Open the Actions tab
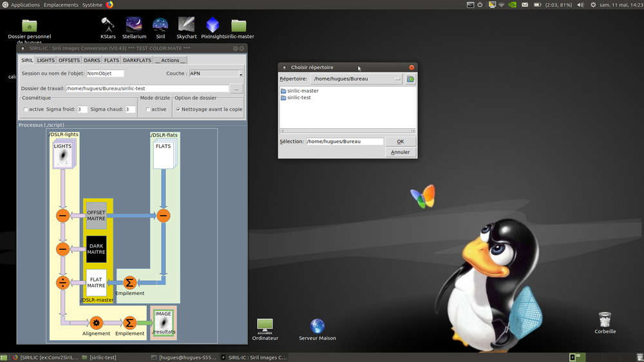Image resolution: width=644 pixels, height=362 pixels. (170, 61)
